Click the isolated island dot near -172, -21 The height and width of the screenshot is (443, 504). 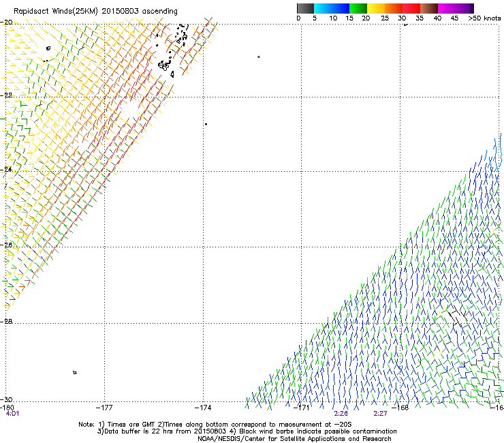tap(258, 57)
